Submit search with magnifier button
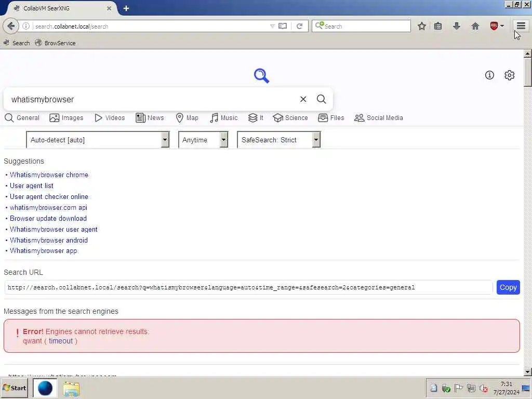The height and width of the screenshot is (399, 532). point(321,99)
